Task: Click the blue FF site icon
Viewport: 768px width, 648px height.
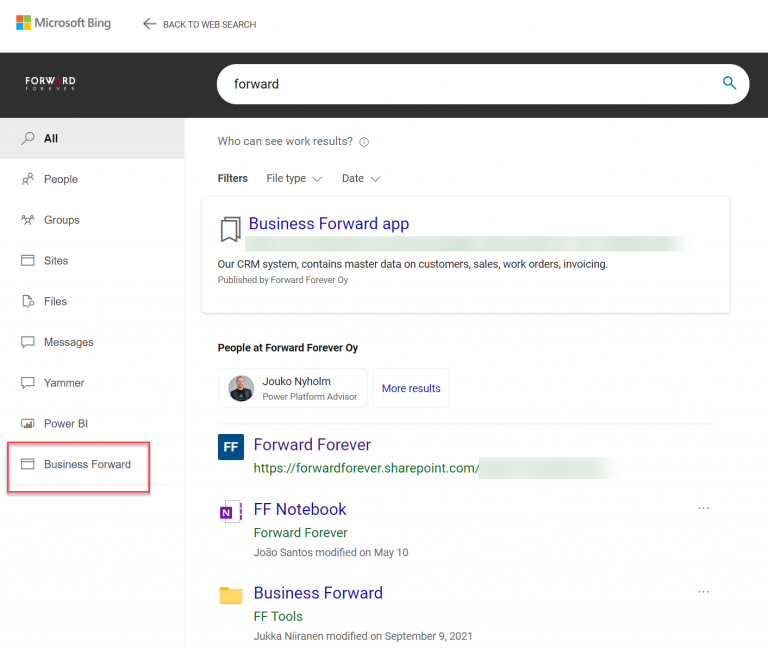Action: pyautogui.click(x=231, y=447)
